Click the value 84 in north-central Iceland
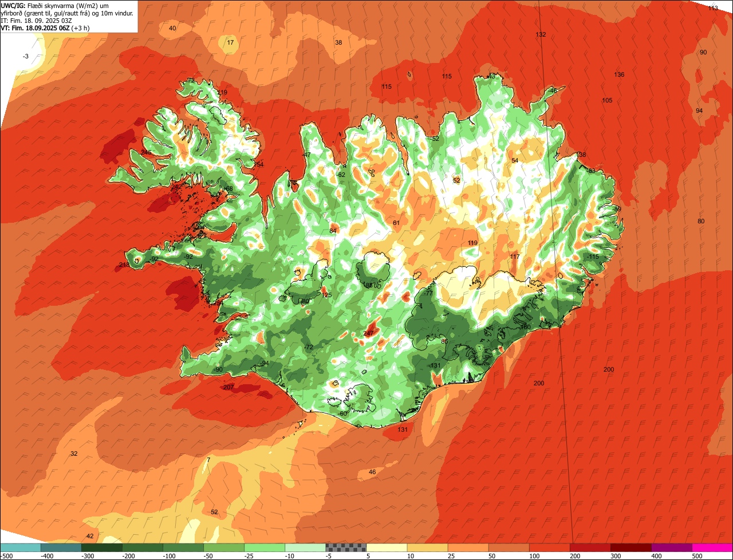 click(x=333, y=231)
